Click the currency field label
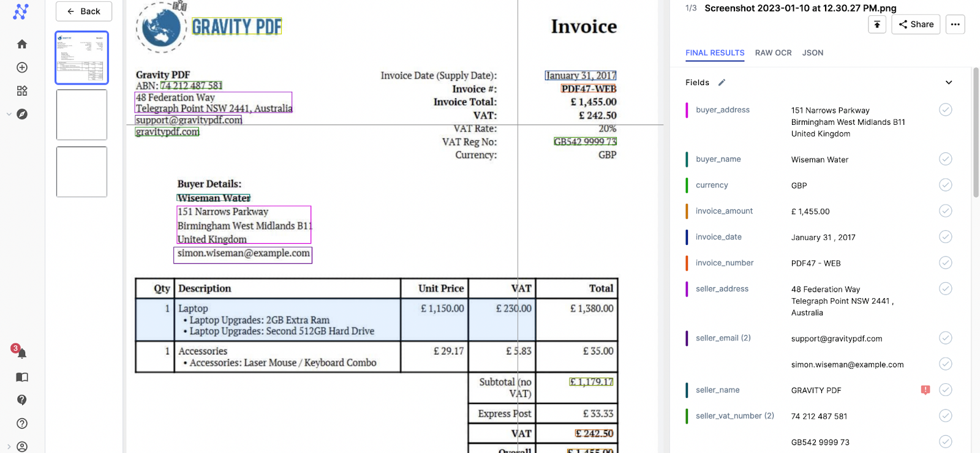The image size is (980, 453). (712, 185)
